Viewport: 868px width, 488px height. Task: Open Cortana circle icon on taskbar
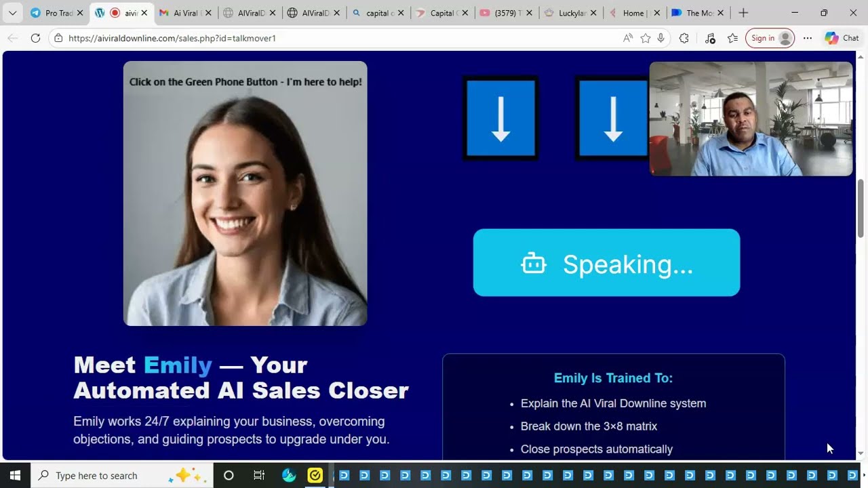pyautogui.click(x=229, y=475)
